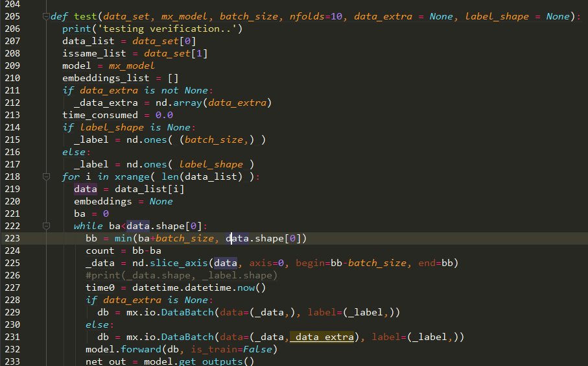Click DataBatch on line 231

tap(187, 337)
